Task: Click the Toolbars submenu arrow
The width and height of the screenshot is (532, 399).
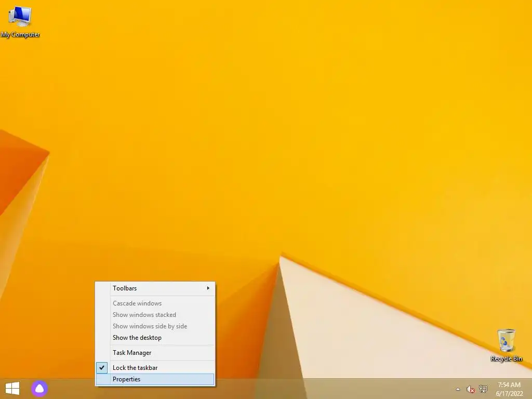Action: click(x=208, y=288)
